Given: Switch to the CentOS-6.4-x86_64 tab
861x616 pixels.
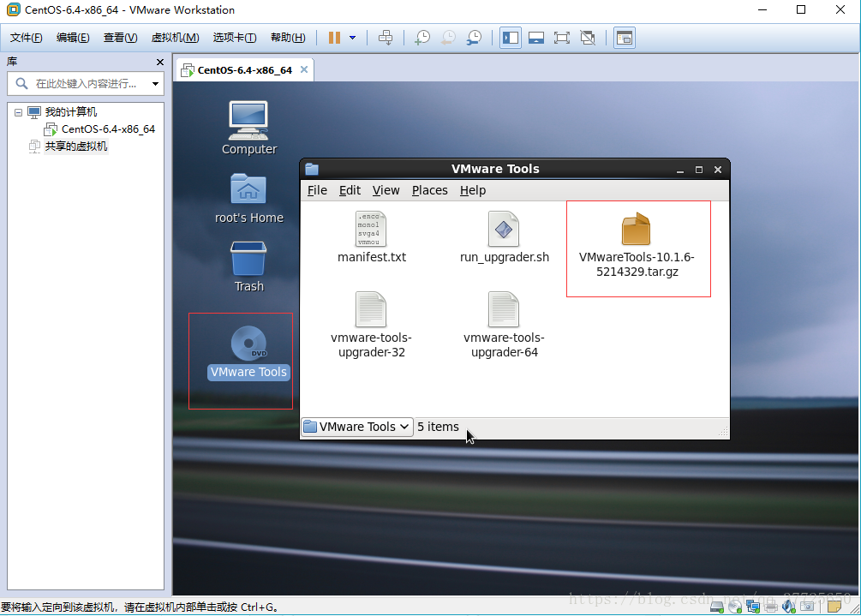Looking at the screenshot, I should [x=244, y=70].
